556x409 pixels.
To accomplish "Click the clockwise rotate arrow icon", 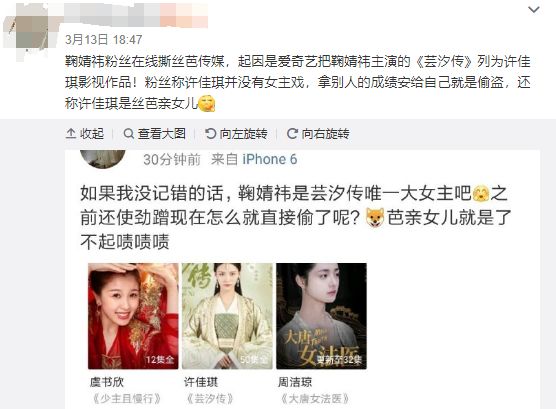I will tap(292, 134).
